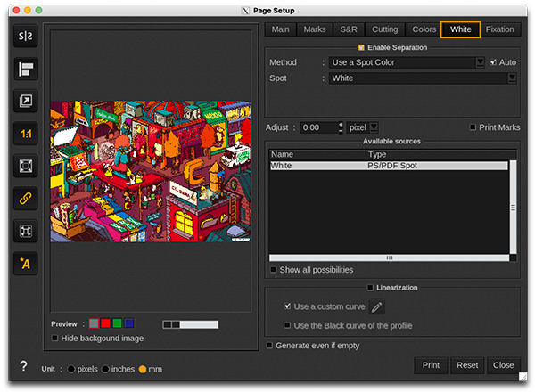Click the S|S mirror icon in the sidebar
Viewport: 535px width, 392px height.
pyautogui.click(x=25, y=37)
